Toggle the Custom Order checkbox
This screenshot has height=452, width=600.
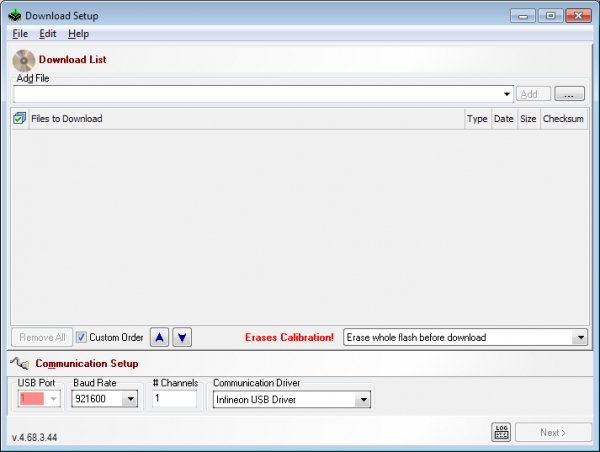coord(81,337)
